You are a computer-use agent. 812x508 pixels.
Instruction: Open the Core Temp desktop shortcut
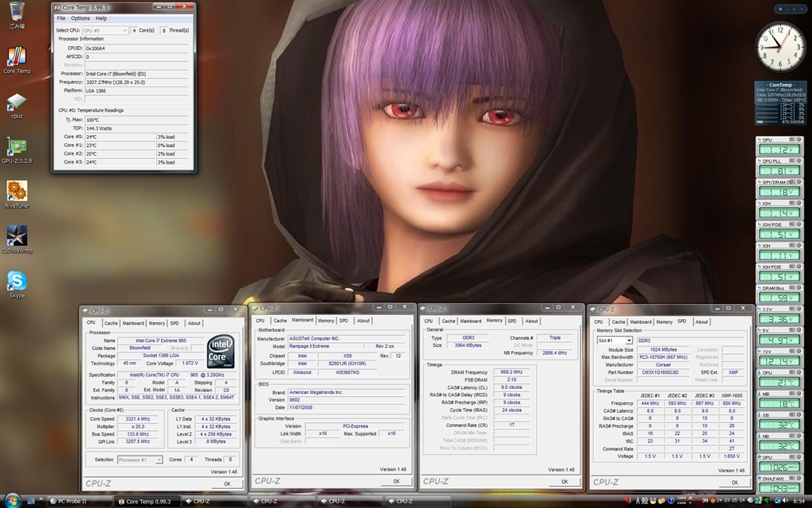pyautogui.click(x=16, y=57)
